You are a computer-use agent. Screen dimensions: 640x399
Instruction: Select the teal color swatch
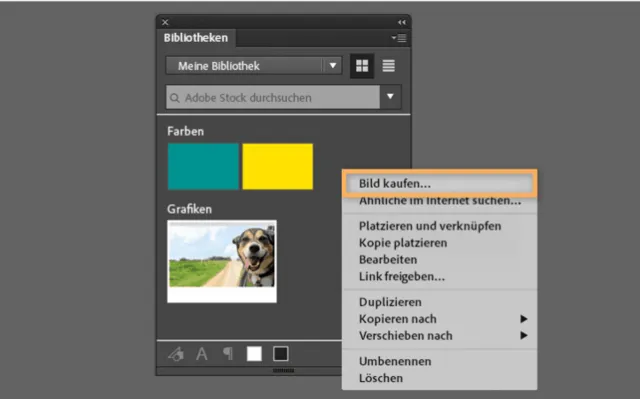[203, 166]
